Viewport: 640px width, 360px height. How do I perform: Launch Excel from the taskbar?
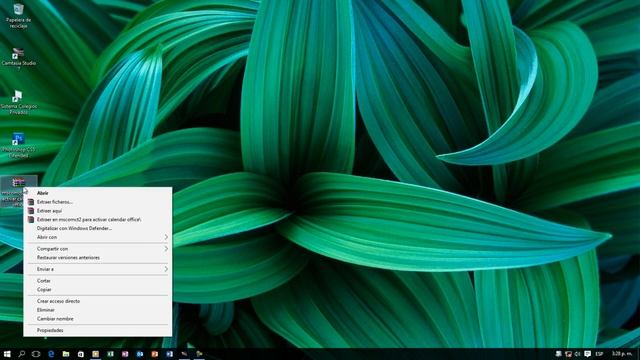click(x=110, y=354)
